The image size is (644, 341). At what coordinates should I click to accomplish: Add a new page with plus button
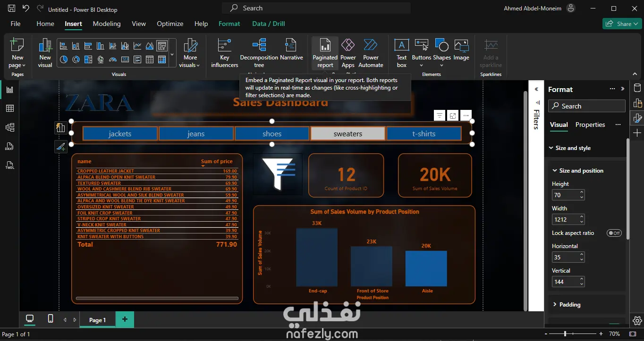[125, 319]
